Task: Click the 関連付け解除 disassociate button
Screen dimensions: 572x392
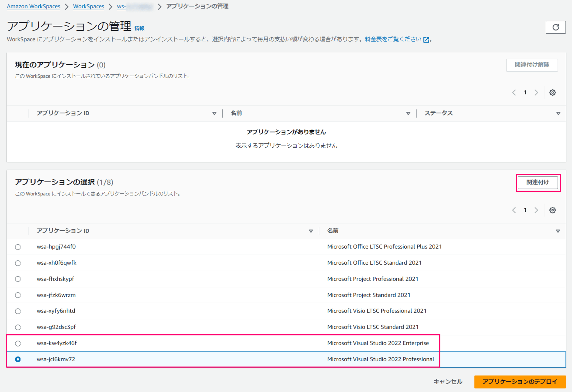Action: (x=532, y=65)
